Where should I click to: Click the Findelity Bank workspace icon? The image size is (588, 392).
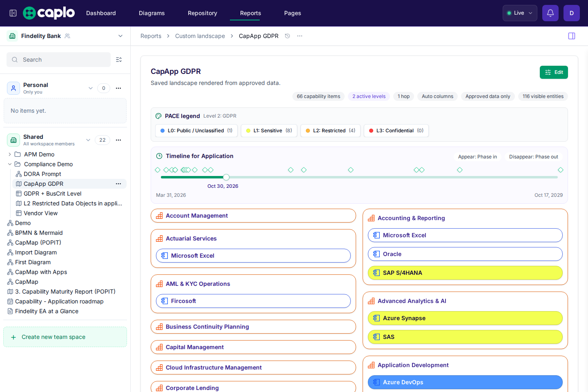click(x=12, y=36)
